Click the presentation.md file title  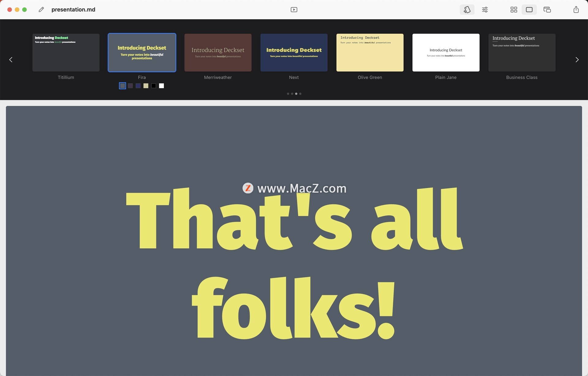pos(73,9)
